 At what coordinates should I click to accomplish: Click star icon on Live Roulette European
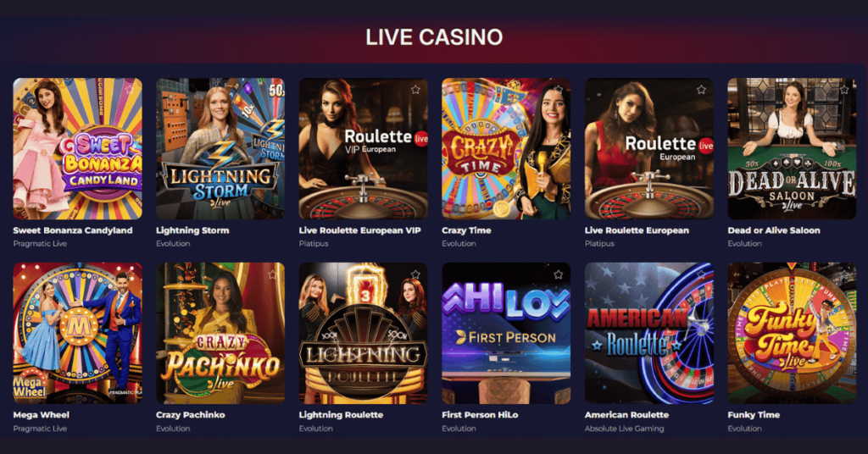(x=701, y=90)
